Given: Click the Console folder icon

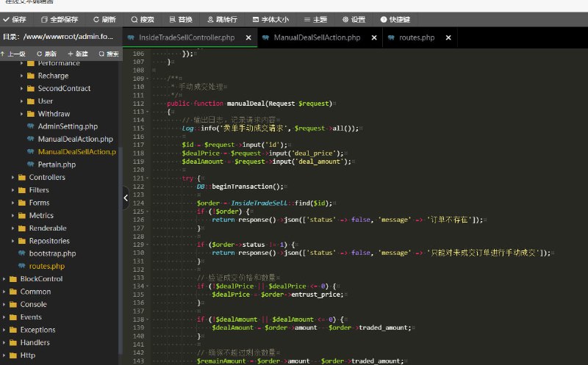Looking at the screenshot, I should [13, 304].
